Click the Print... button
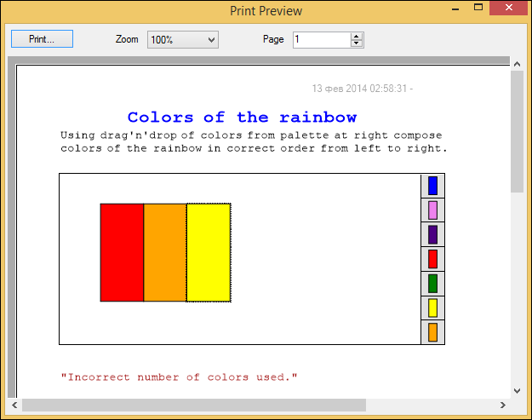Image resolution: width=532 pixels, height=420 pixels. tap(43, 39)
